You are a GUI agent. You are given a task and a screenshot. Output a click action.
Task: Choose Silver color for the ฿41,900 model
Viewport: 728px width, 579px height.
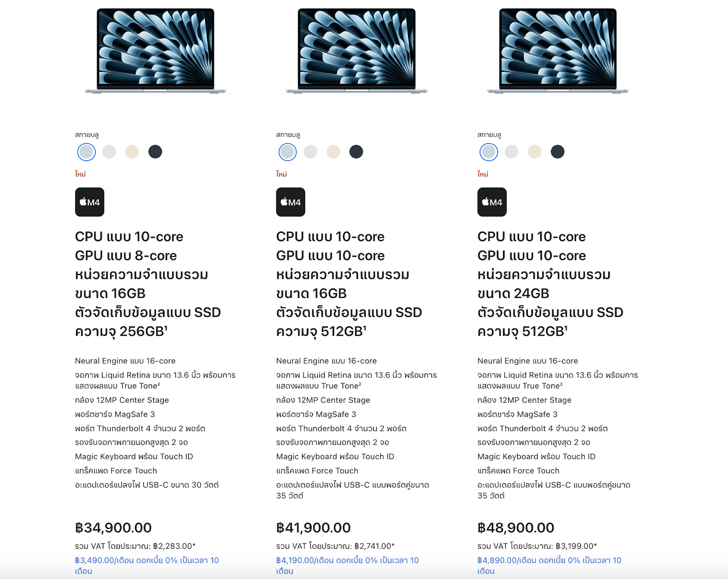[x=310, y=152]
